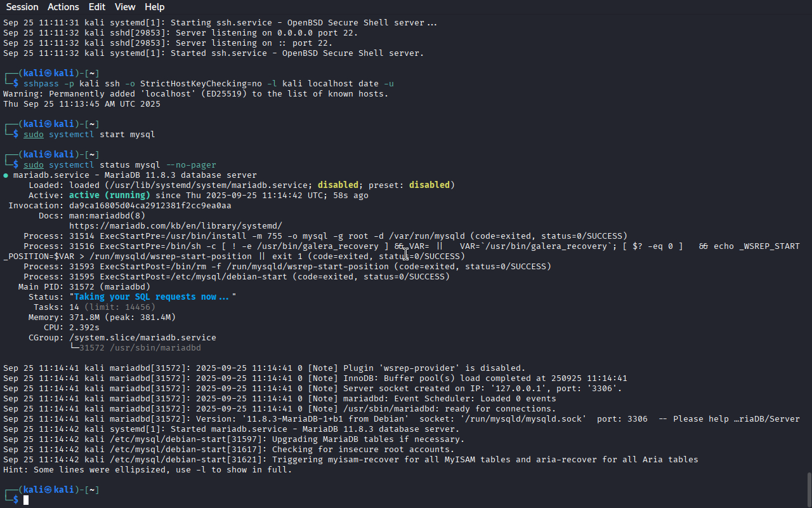This screenshot has width=812, height=508.
Task: Click the Kali symbol in the sshpass prompt
Action: click(48, 74)
